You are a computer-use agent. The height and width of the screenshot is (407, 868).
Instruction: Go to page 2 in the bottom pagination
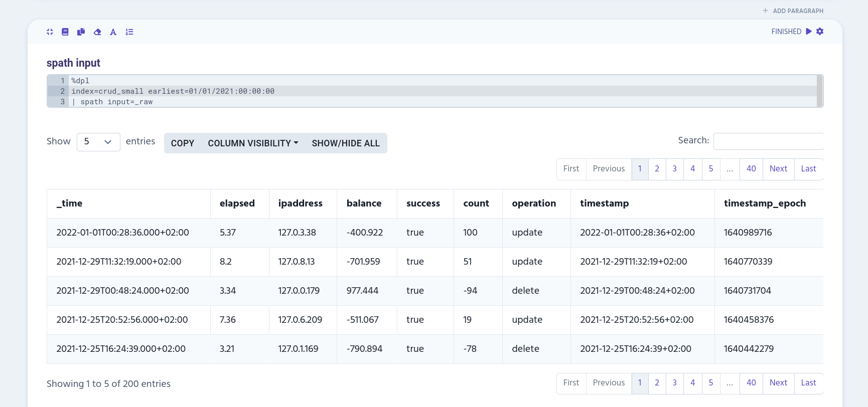pos(657,383)
